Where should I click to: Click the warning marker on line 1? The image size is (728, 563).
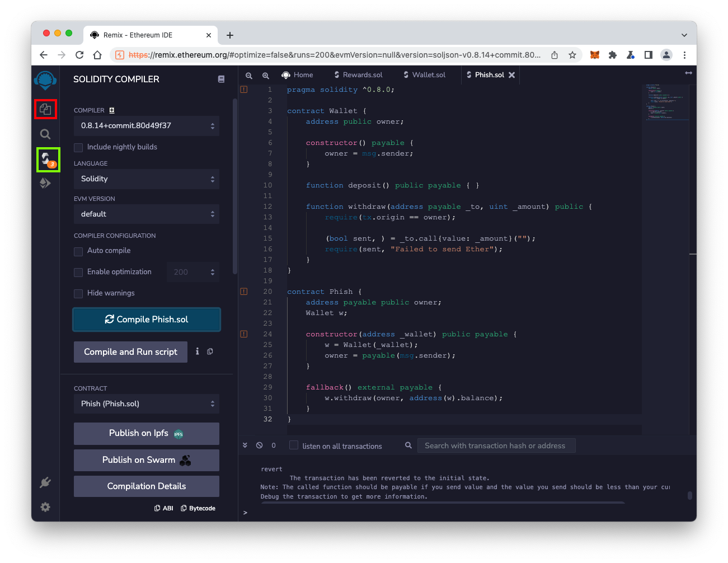[244, 89]
